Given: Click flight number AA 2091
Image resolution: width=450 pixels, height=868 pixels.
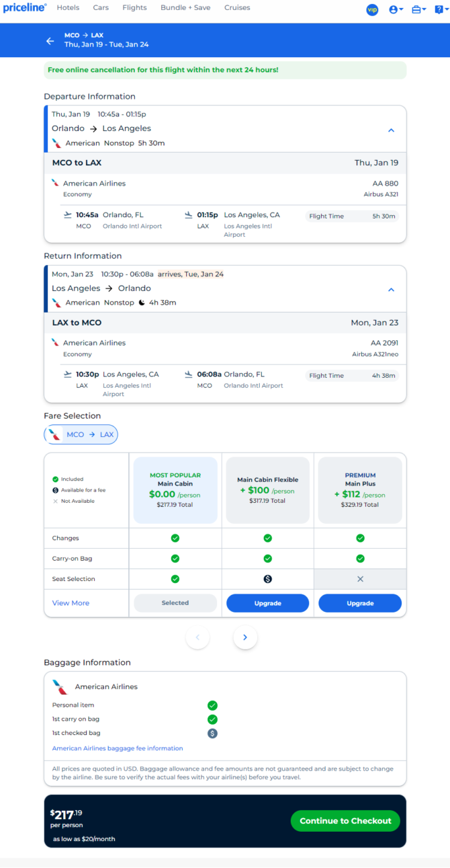Looking at the screenshot, I should pyautogui.click(x=384, y=343).
